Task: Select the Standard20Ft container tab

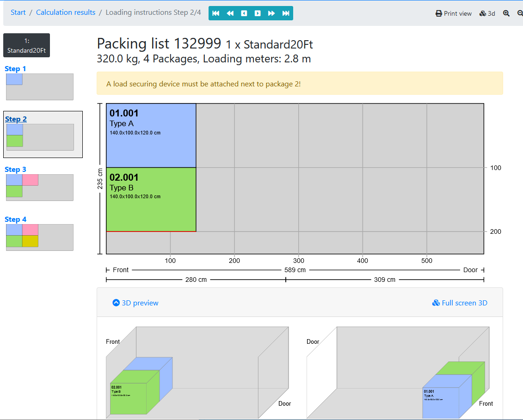Action: pyautogui.click(x=26, y=45)
